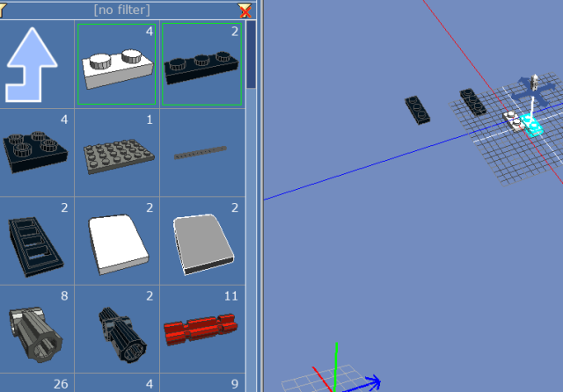
Task: Select the white 1x2 plate in viewport
Action: click(513, 121)
